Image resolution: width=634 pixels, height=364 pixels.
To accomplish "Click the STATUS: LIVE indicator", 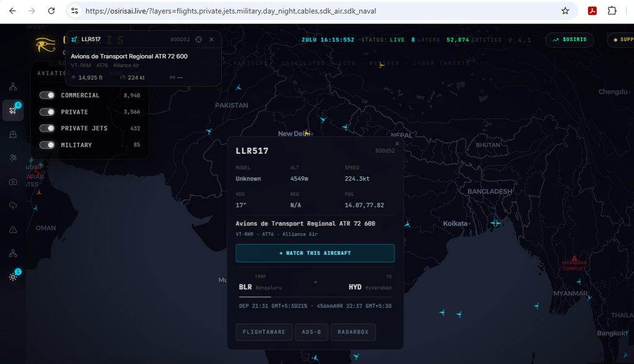I will (383, 40).
